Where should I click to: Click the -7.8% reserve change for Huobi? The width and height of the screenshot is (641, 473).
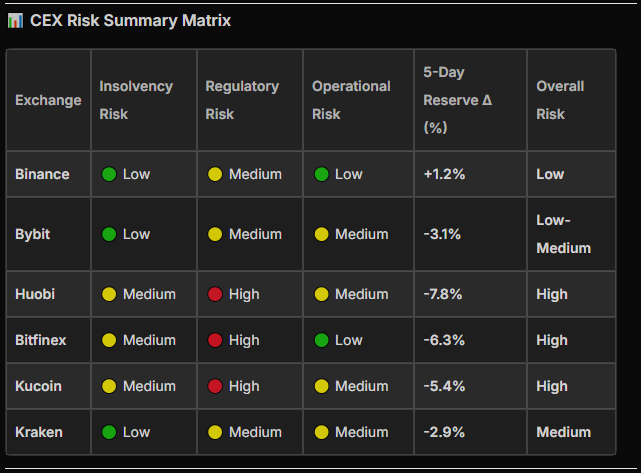[443, 294]
